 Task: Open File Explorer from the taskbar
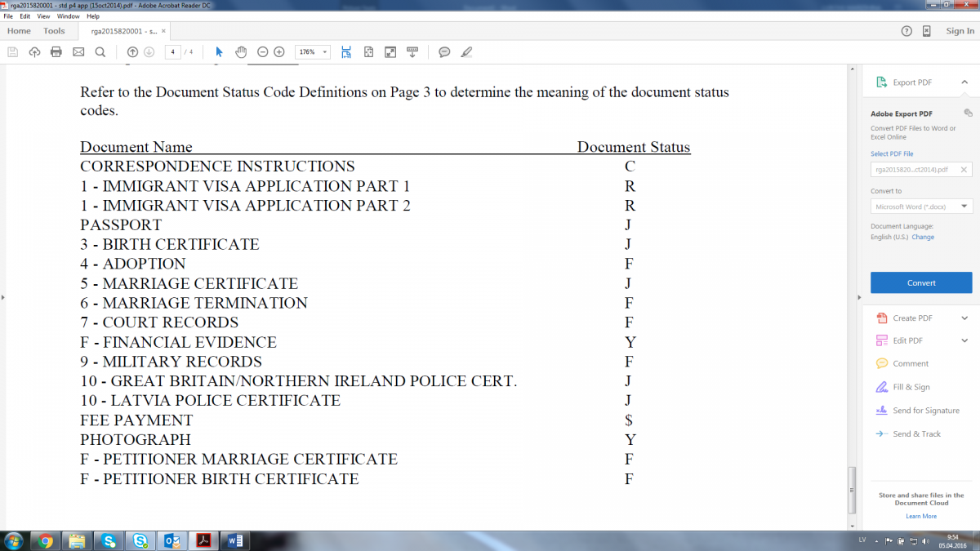pos(77,540)
